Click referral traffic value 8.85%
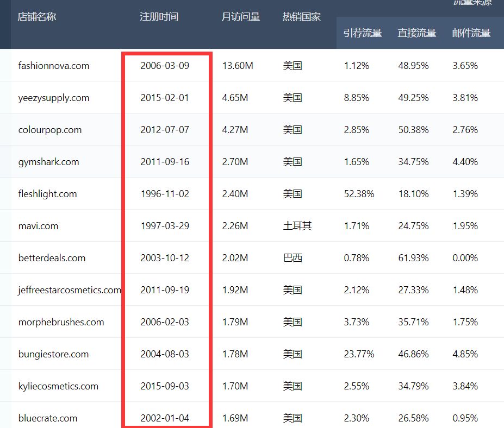This screenshot has width=504, height=428. pyautogui.click(x=357, y=98)
